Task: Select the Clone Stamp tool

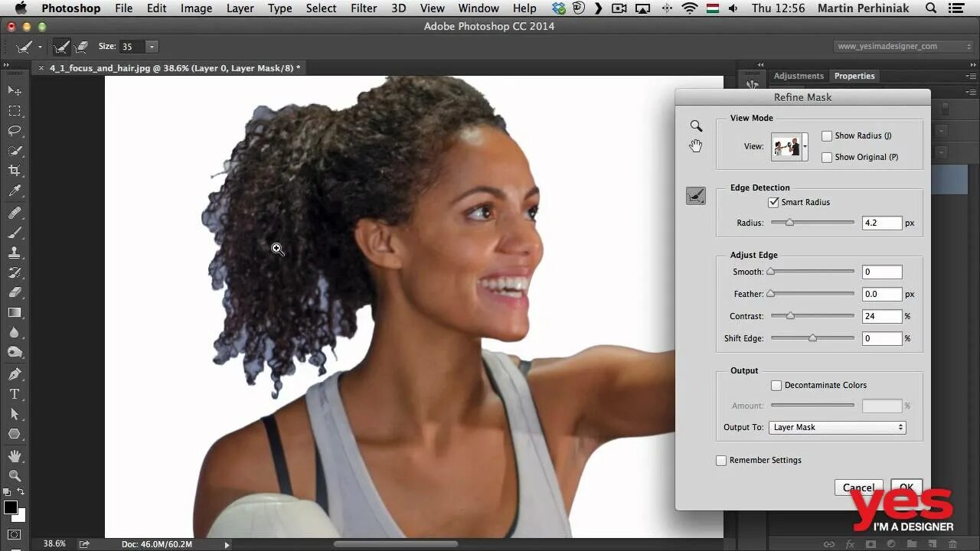Action: point(15,253)
